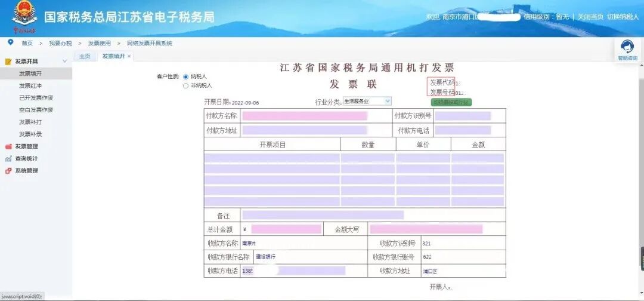644x301 pixels.
Task: Switch to the 主页 tab
Action: [85, 56]
